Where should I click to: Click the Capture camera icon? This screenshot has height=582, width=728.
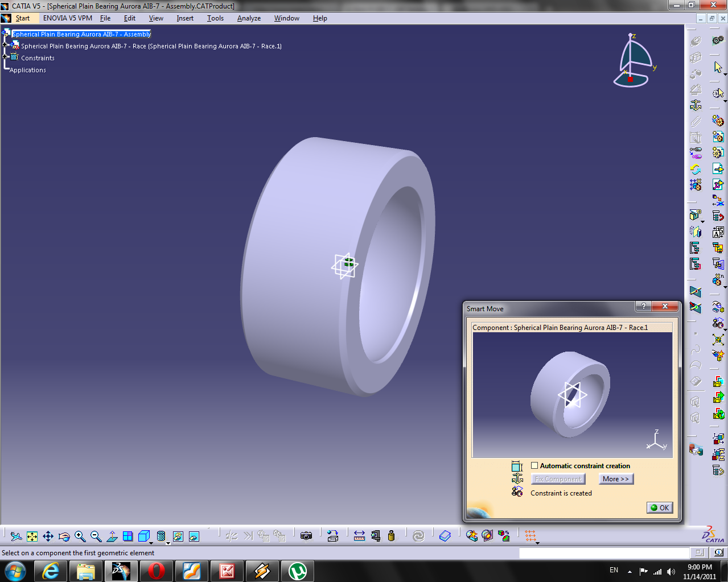point(306,536)
